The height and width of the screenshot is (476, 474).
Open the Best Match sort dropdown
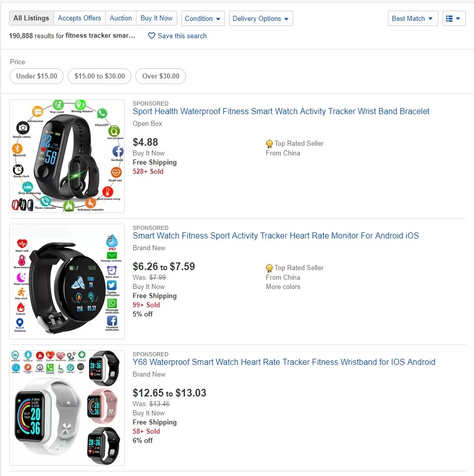point(413,18)
